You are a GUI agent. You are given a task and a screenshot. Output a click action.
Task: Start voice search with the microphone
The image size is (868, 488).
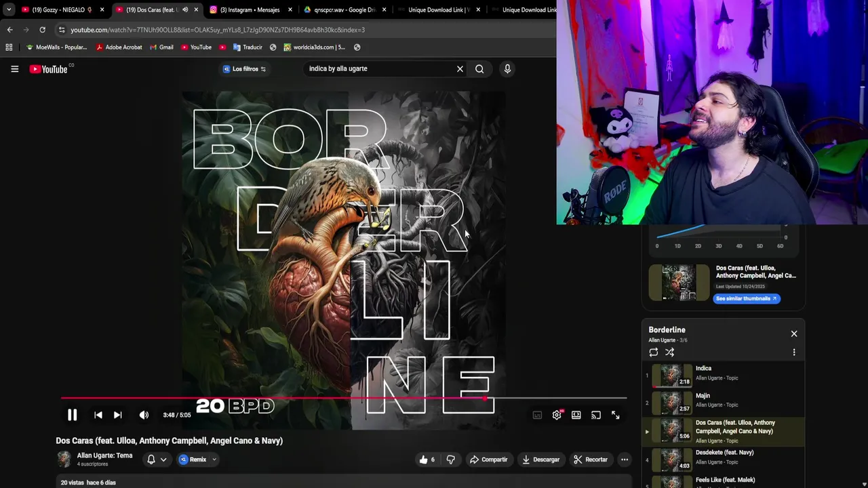[507, 68]
